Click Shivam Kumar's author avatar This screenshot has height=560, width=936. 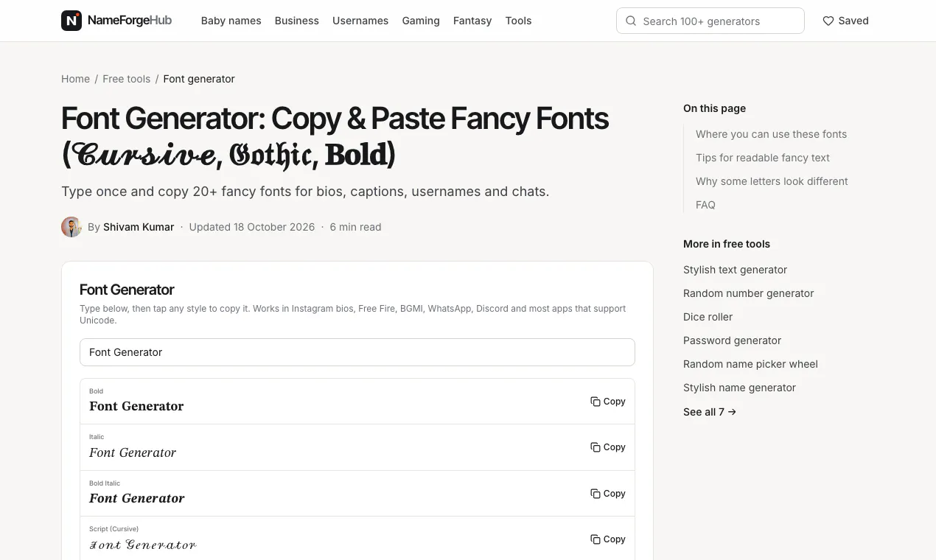[x=71, y=227]
